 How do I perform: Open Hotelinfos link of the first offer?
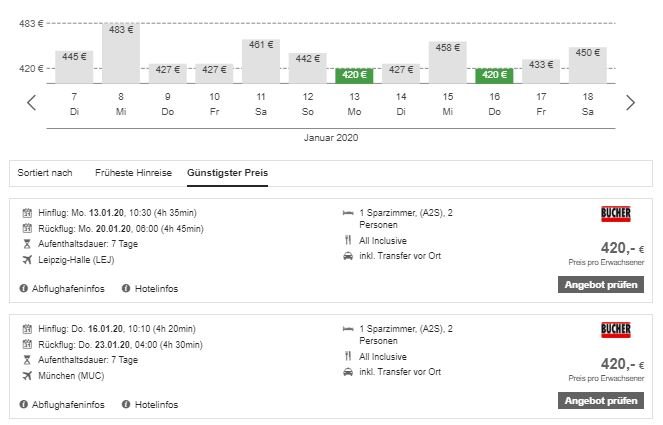157,288
